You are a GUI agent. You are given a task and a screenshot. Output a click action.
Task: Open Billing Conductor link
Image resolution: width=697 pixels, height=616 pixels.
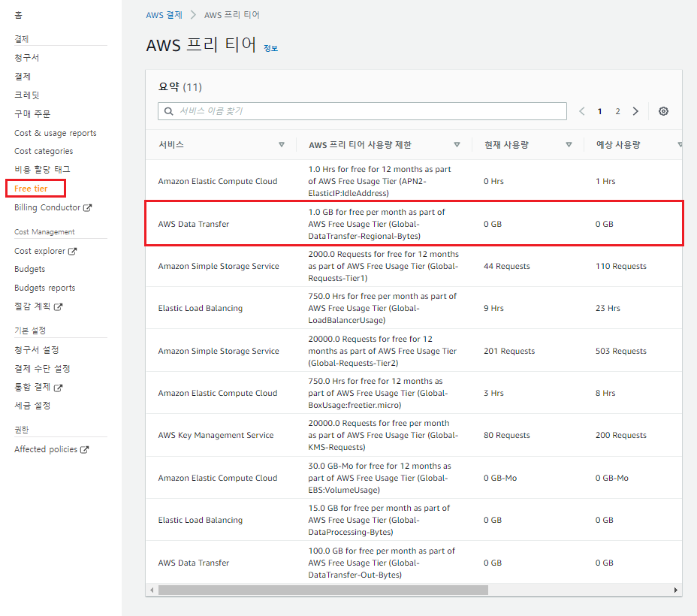point(47,207)
